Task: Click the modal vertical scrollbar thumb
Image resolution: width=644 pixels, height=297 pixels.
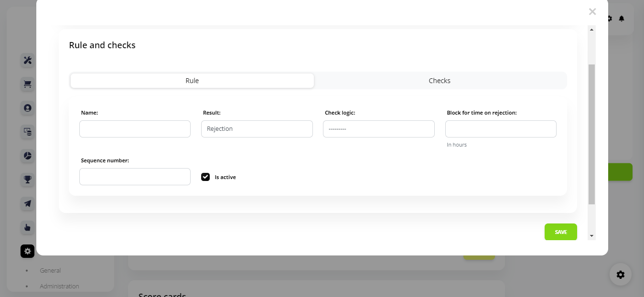Action: [592, 134]
